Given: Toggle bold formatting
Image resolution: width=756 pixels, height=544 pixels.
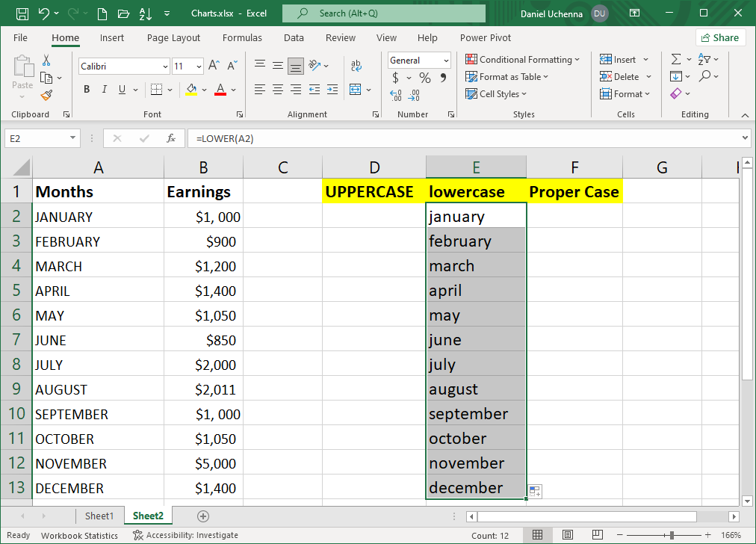Looking at the screenshot, I should tap(87, 89).
